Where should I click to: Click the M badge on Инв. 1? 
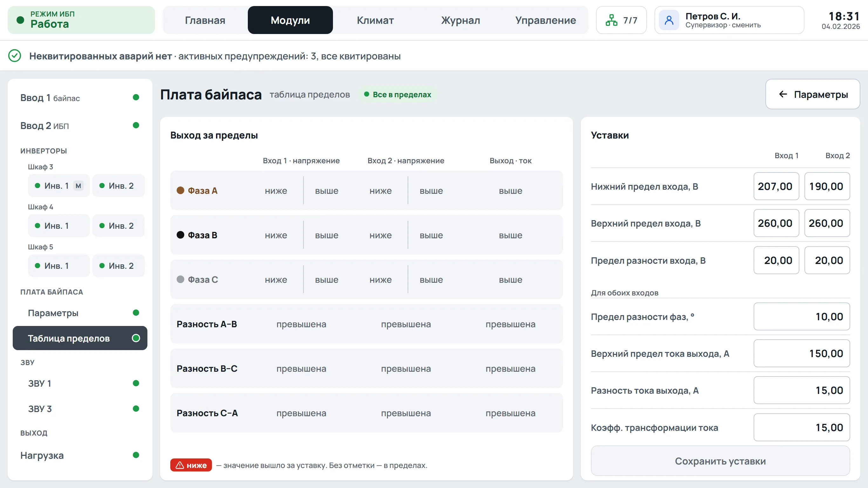[78, 186]
